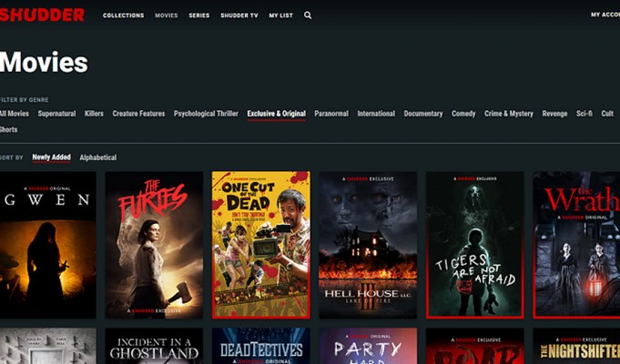Screen dimensions: 620x364
Task: Open Party Hard movie poster
Action: (368, 346)
